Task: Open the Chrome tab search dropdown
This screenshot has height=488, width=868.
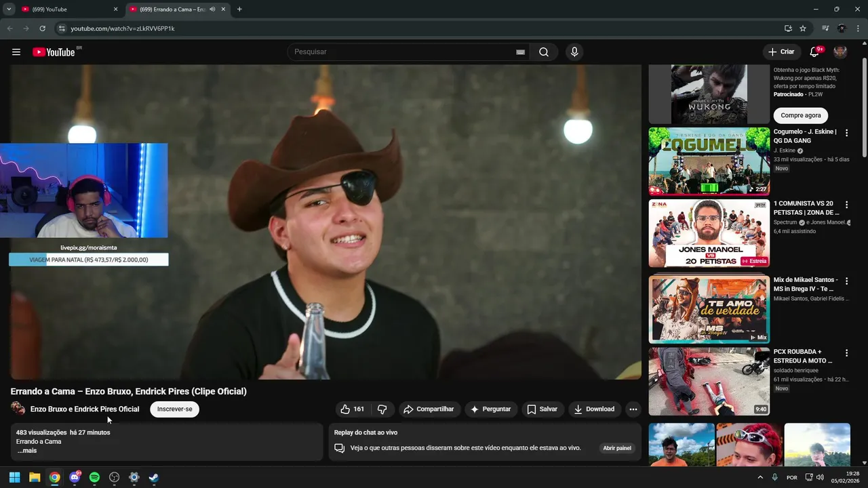Action: coord(9,9)
